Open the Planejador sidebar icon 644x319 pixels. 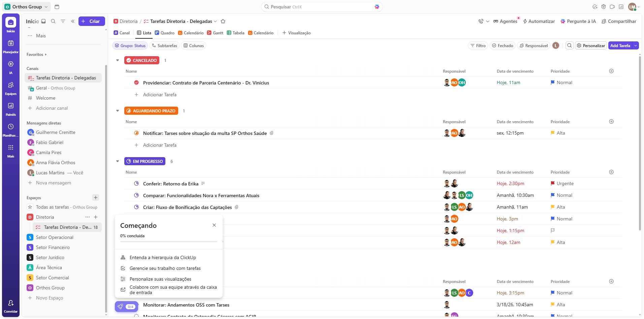(x=11, y=43)
